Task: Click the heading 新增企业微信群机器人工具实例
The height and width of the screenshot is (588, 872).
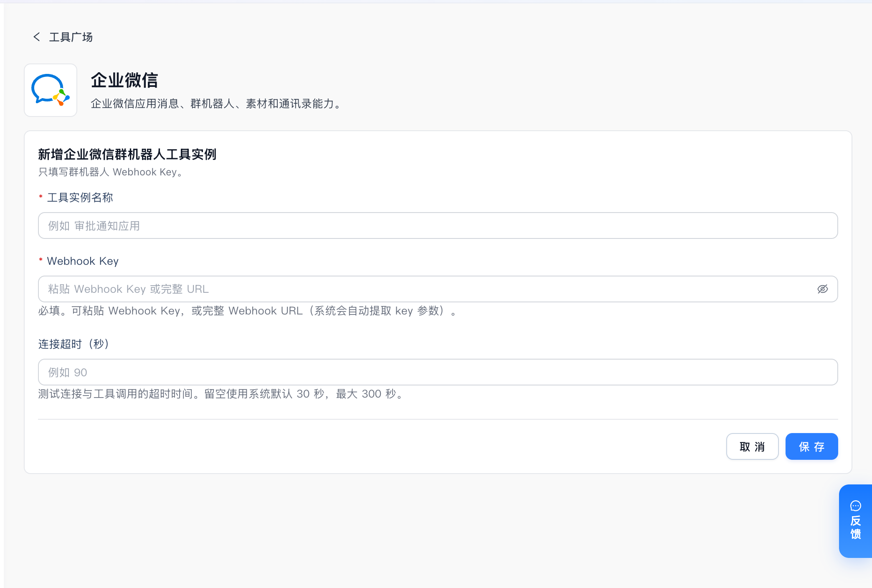Action: 127,155
